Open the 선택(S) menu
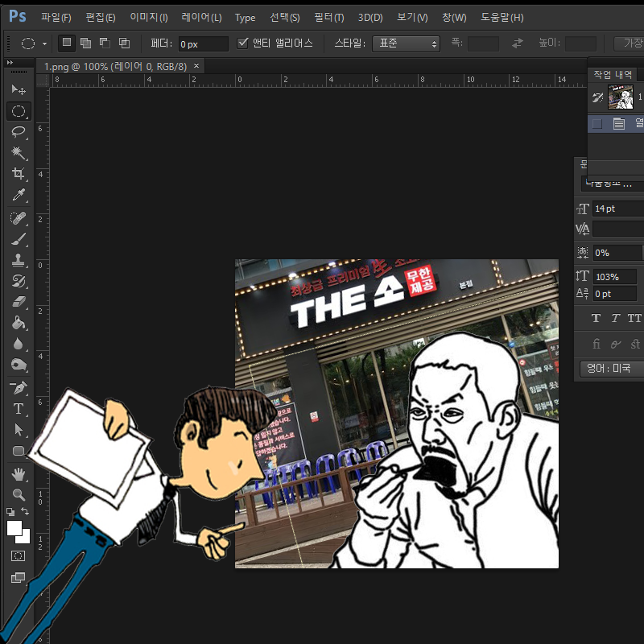 pos(285,17)
